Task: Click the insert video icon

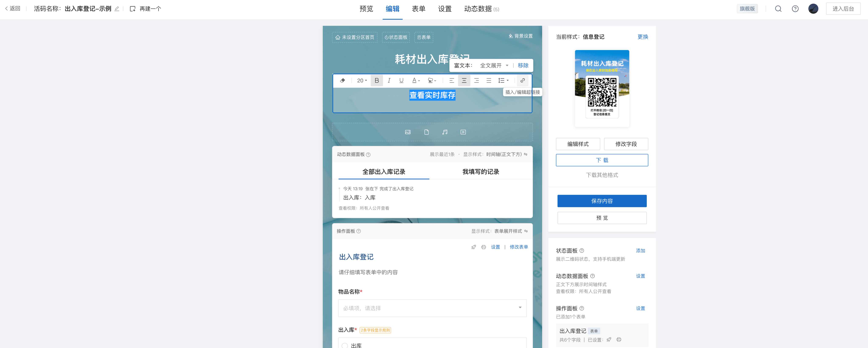Action: [463, 132]
